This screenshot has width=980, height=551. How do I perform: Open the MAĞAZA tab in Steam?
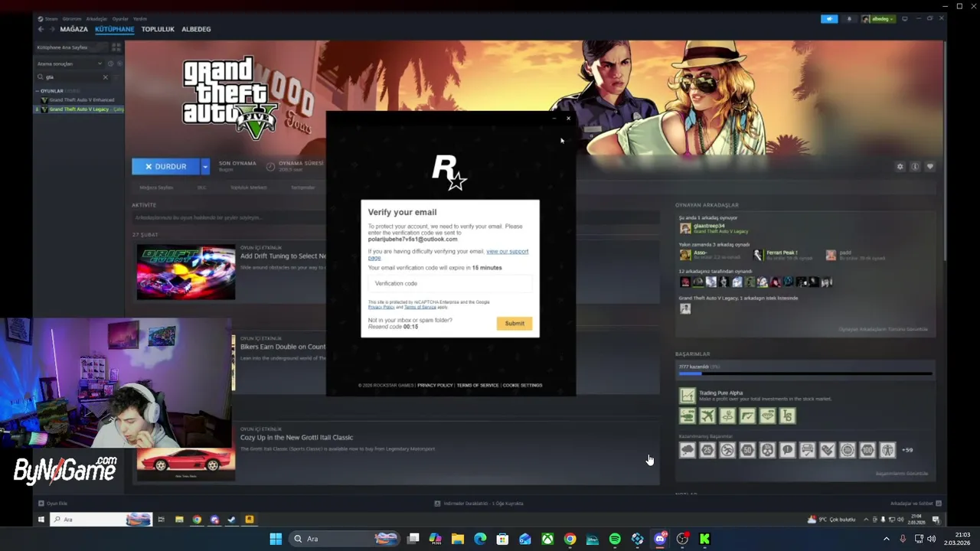[73, 29]
